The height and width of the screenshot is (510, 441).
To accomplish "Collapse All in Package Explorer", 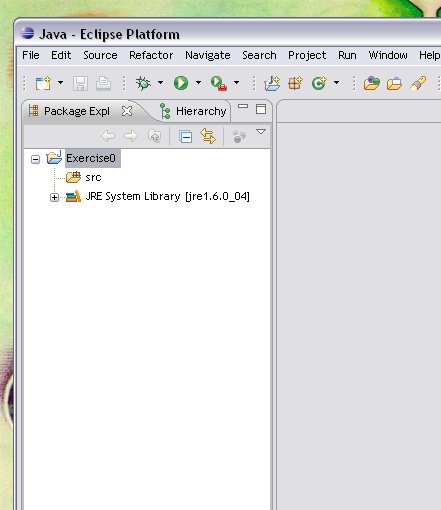I will 185,137.
